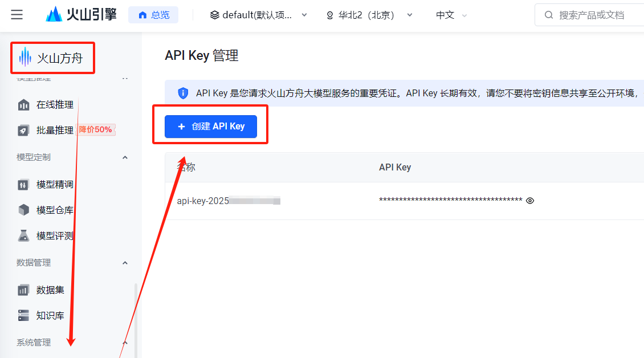Click the 在线推理 bank-style icon

(24, 105)
